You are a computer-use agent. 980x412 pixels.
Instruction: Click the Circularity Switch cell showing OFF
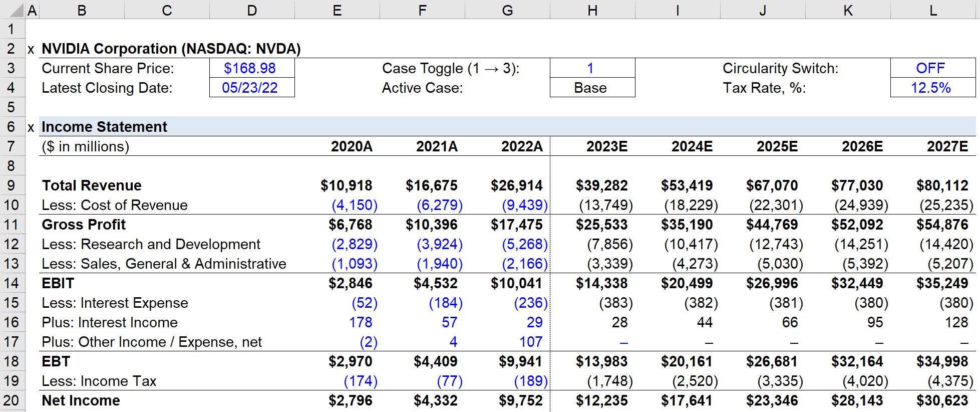[933, 68]
